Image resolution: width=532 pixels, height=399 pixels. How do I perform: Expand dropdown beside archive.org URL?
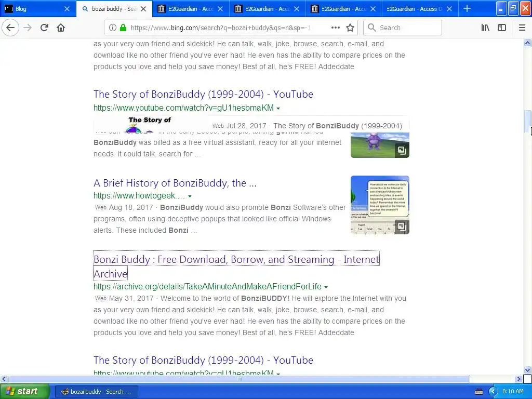(x=326, y=287)
